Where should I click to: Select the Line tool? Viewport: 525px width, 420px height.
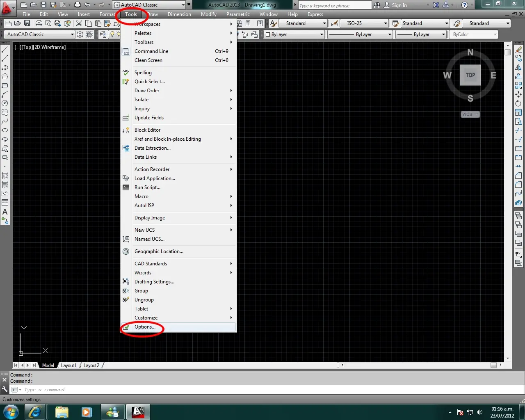[5, 50]
